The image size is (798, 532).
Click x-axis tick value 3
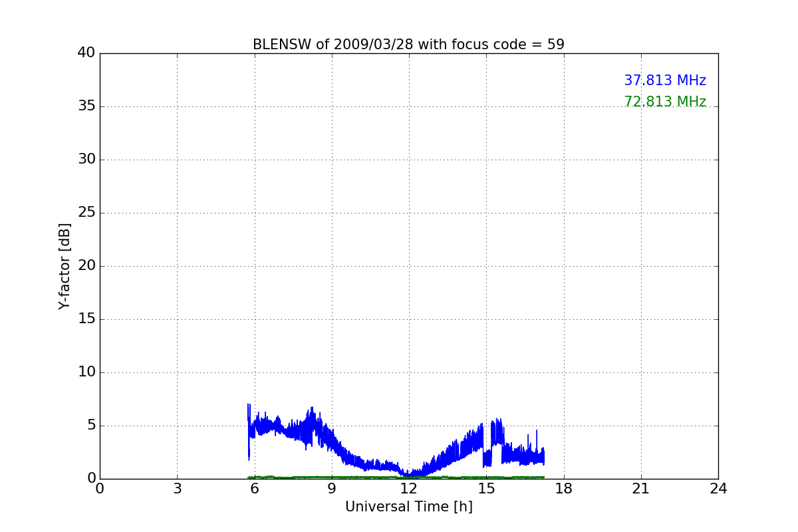177,489
